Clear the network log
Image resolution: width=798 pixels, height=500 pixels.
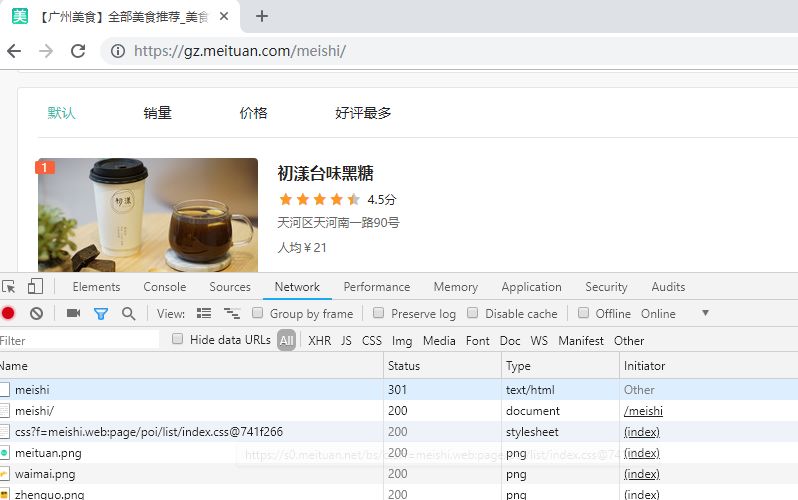pos(36,313)
